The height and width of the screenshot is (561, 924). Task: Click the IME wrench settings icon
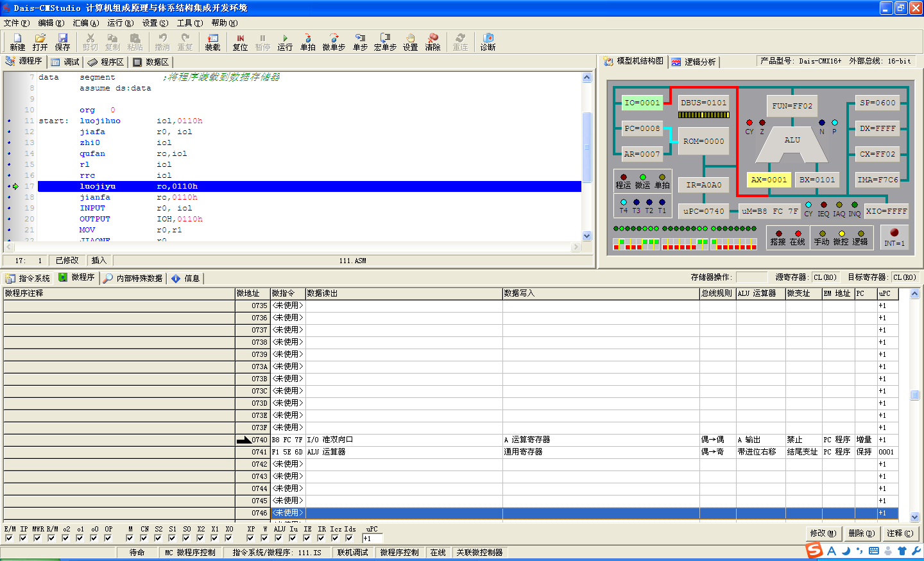(x=916, y=551)
